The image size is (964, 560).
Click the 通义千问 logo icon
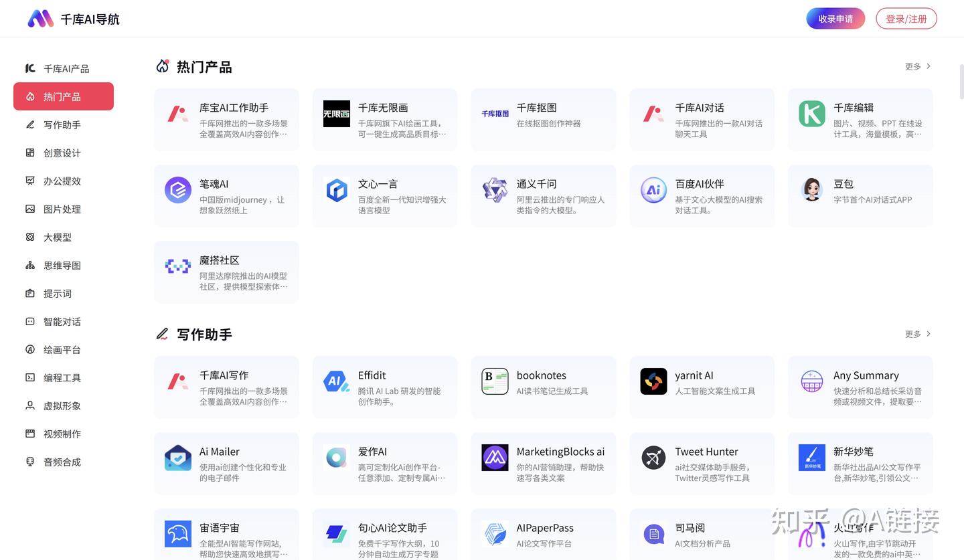coord(495,190)
